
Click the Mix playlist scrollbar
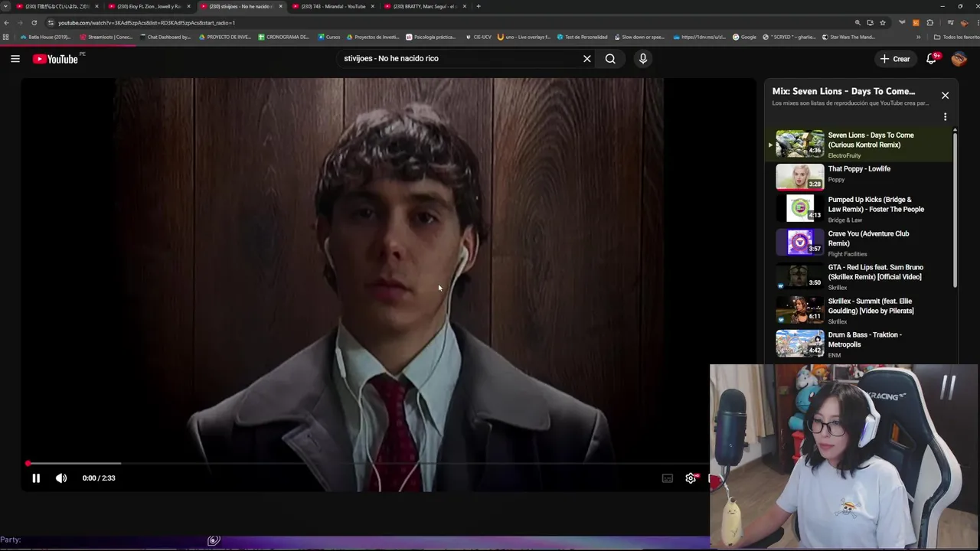click(x=955, y=210)
